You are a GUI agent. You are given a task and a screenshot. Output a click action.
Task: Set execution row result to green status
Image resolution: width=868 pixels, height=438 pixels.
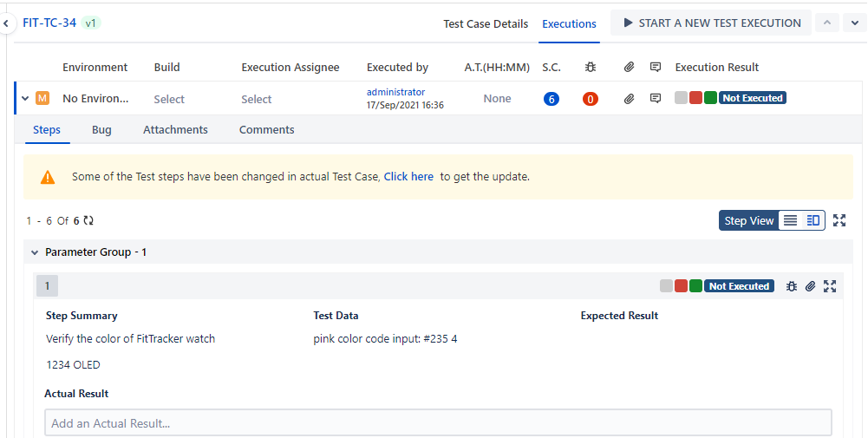pos(710,99)
